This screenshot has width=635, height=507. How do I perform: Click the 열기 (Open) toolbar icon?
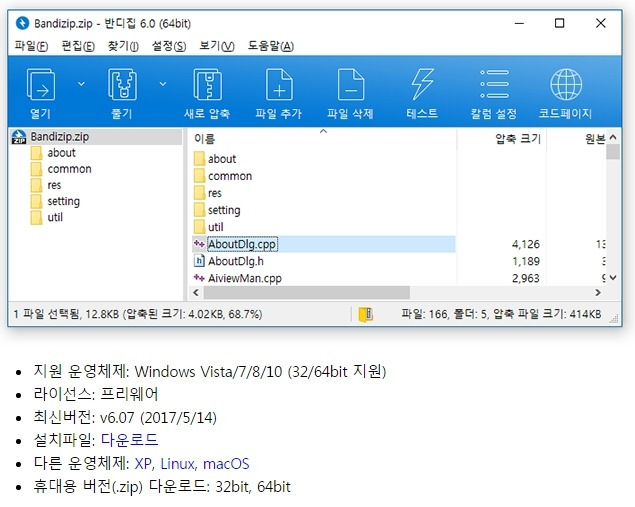pyautogui.click(x=40, y=85)
